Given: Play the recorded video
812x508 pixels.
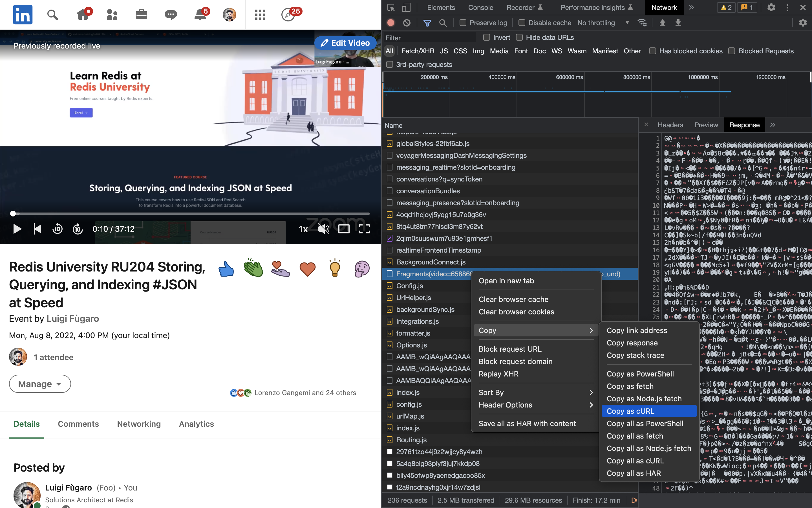Looking at the screenshot, I should [x=17, y=229].
